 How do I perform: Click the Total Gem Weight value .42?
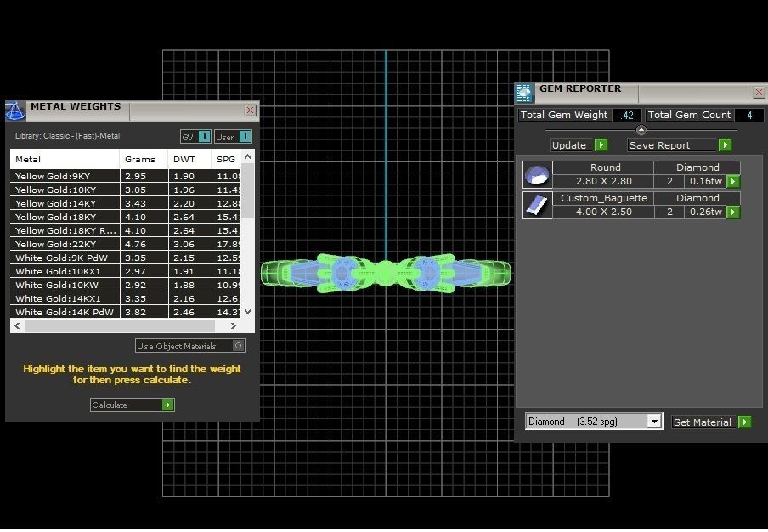click(627, 115)
